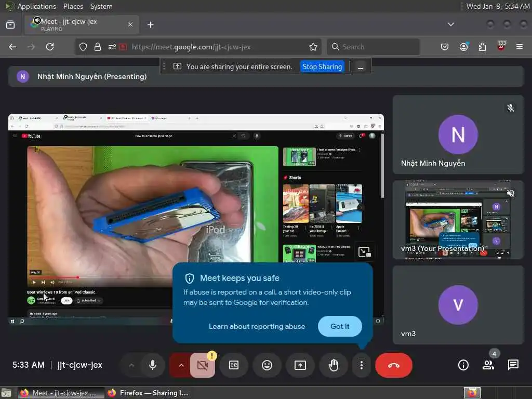The width and height of the screenshot is (532, 399).
Task: Click the shared screen's vertical scrollbar
Action: (382, 166)
